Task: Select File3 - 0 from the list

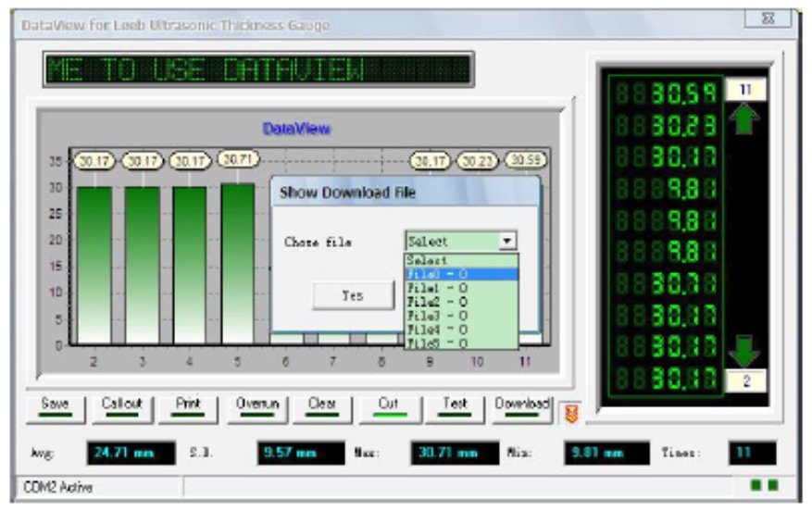Action: pos(461,316)
